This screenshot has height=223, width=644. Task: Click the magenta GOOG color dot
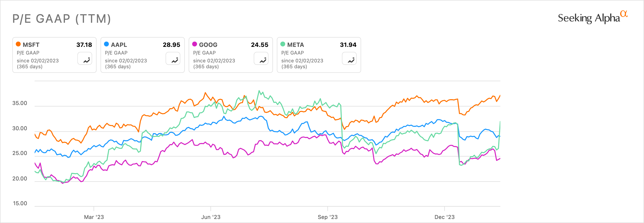click(x=195, y=44)
